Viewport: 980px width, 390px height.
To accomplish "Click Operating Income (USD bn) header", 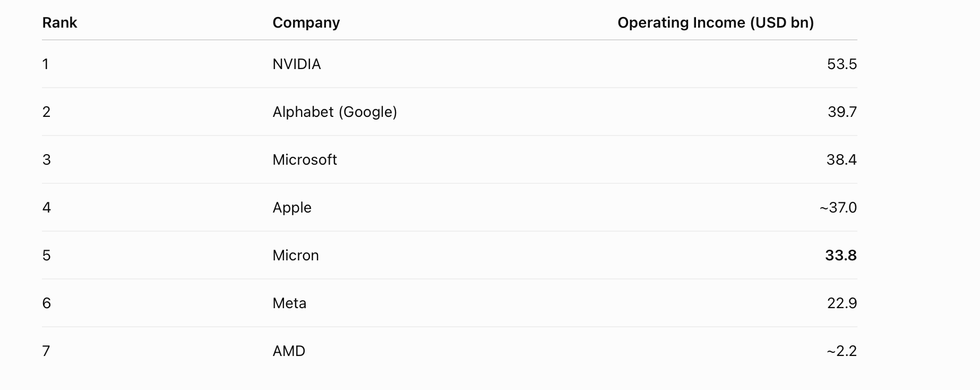I will click(716, 23).
